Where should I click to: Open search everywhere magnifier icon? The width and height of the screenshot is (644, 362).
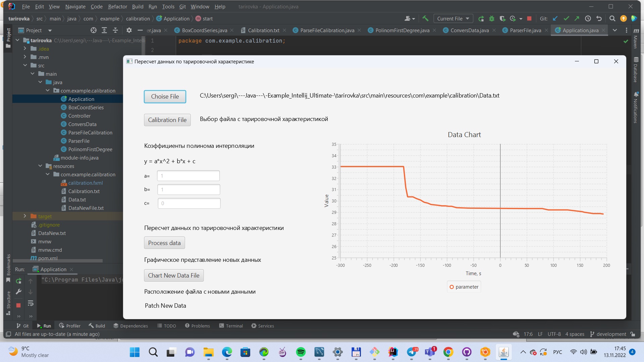click(612, 18)
